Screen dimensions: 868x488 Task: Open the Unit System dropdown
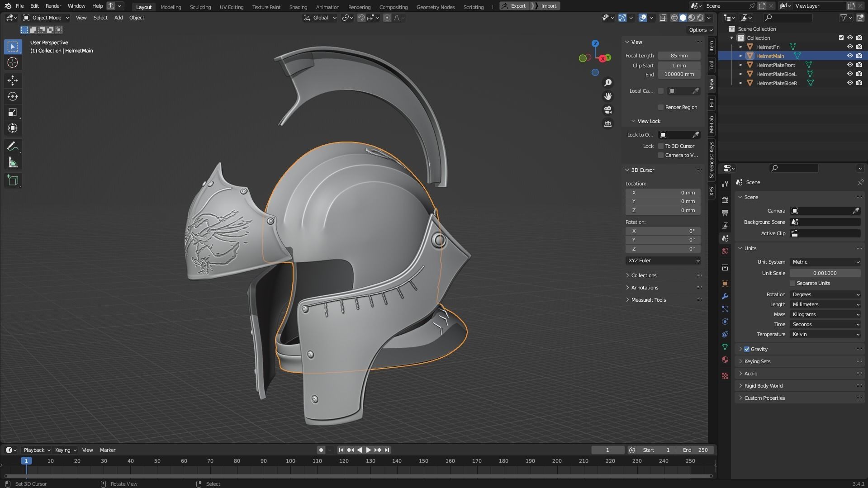[825, 262]
